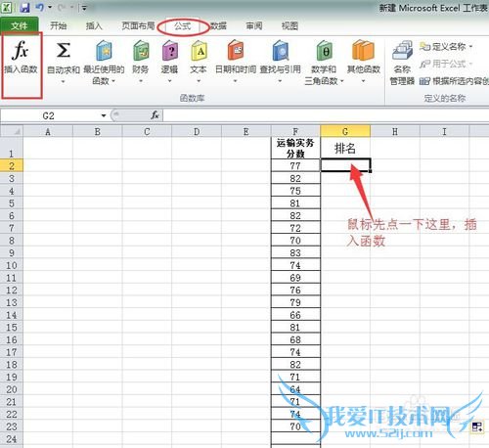Select column D header
Viewport: 489px width, 448px height.
pyautogui.click(x=197, y=131)
